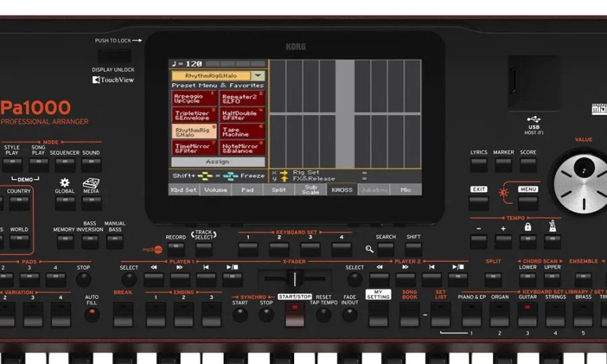
Task: Open the Split tab on the display
Action: (279, 189)
